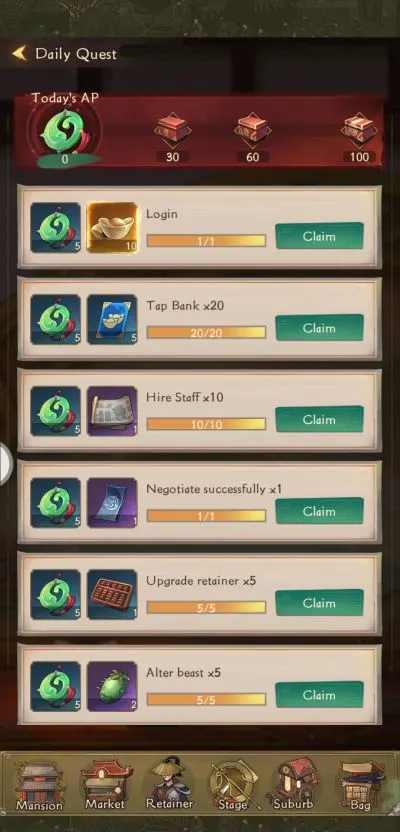Switch to the Market tab
The image size is (400, 832).
coord(106,786)
